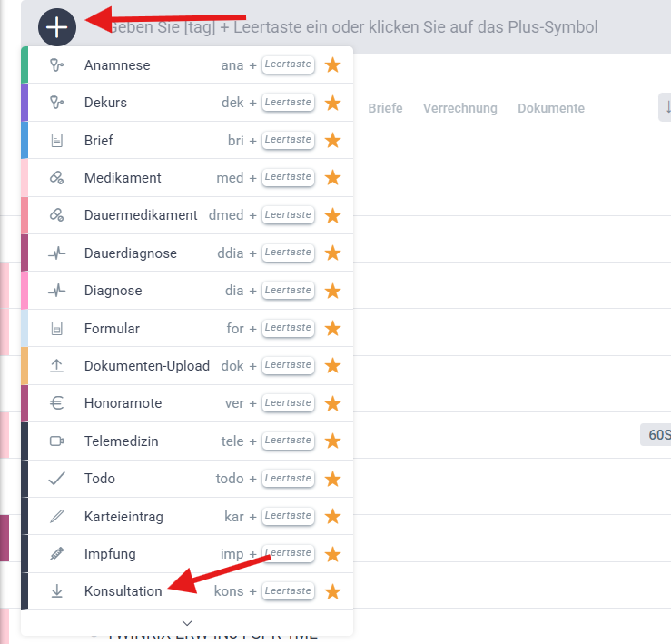Click the pulse icon beside Dauerdiagnose
This screenshot has height=644, width=671.
[x=57, y=253]
